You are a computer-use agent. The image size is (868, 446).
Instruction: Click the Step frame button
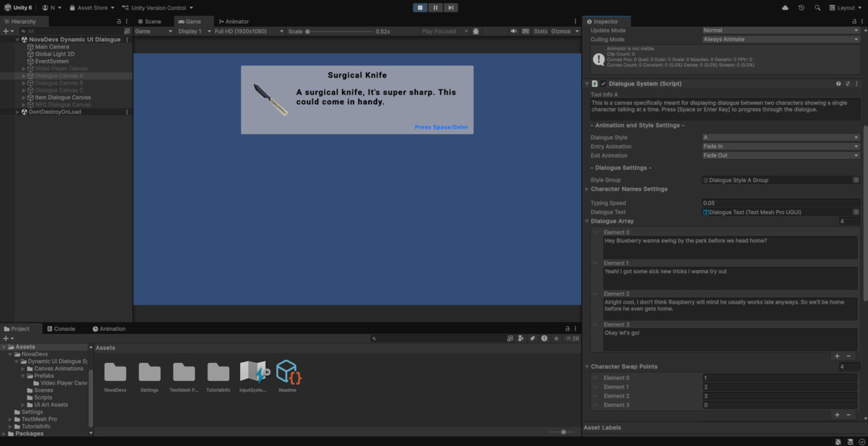tap(450, 7)
